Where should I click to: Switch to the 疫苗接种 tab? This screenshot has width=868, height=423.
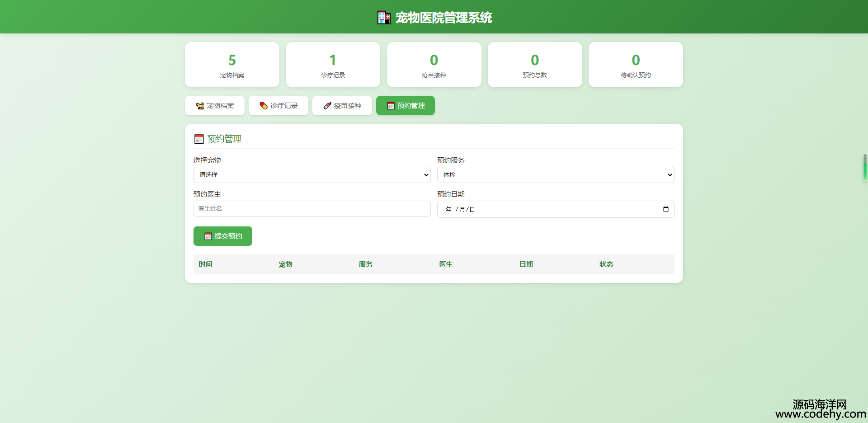[342, 106]
